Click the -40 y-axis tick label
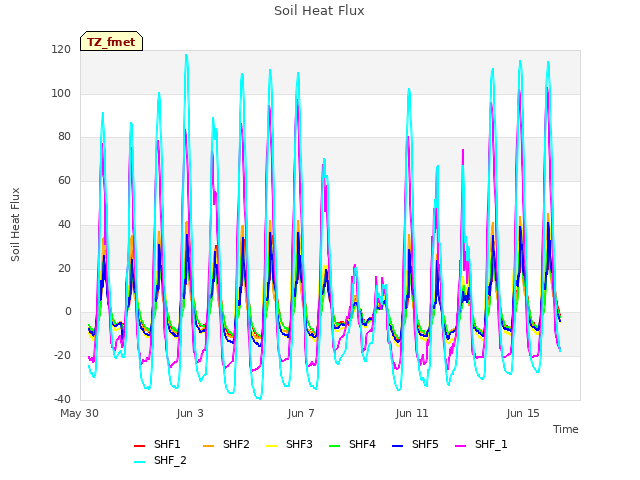This screenshot has height=480, width=640. [62, 399]
